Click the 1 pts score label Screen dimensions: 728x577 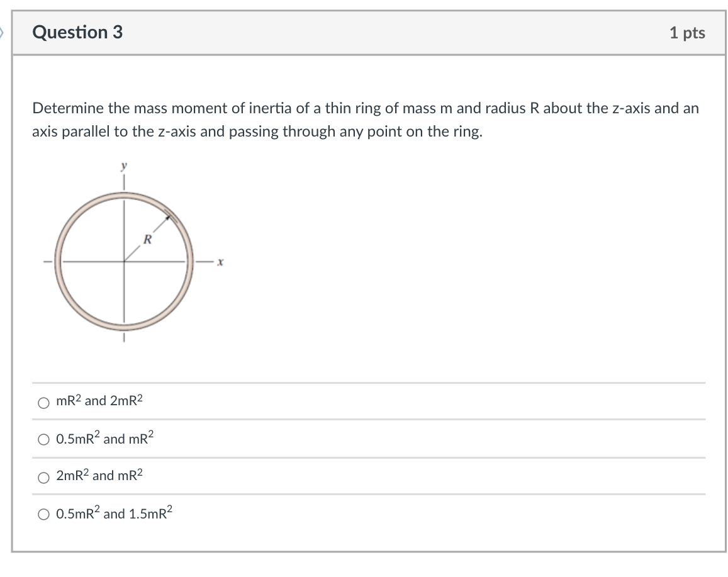click(687, 33)
